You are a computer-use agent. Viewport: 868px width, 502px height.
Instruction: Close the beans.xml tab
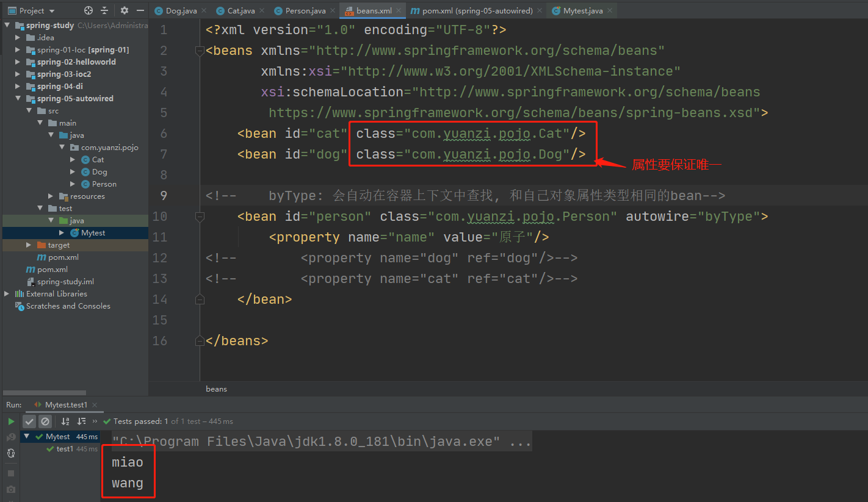coord(399,11)
